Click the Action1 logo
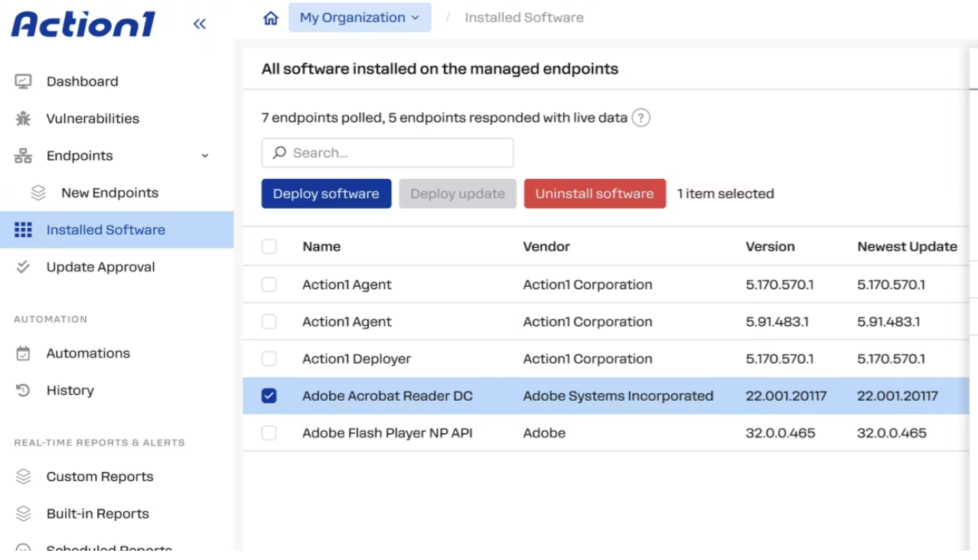The width and height of the screenshot is (978, 560). [83, 24]
